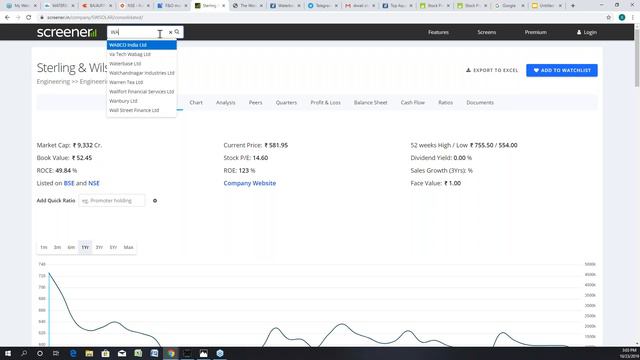
Task: Set chart range to 1m
Action: pos(44,247)
